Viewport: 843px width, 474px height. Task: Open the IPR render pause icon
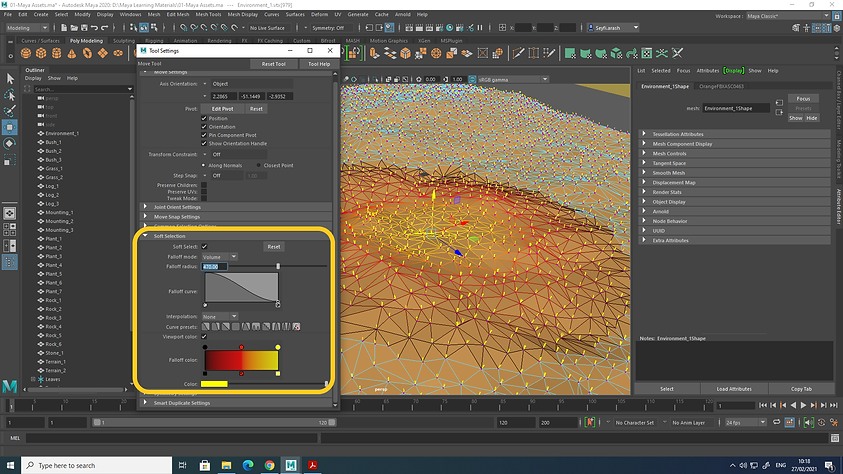(x=480, y=27)
